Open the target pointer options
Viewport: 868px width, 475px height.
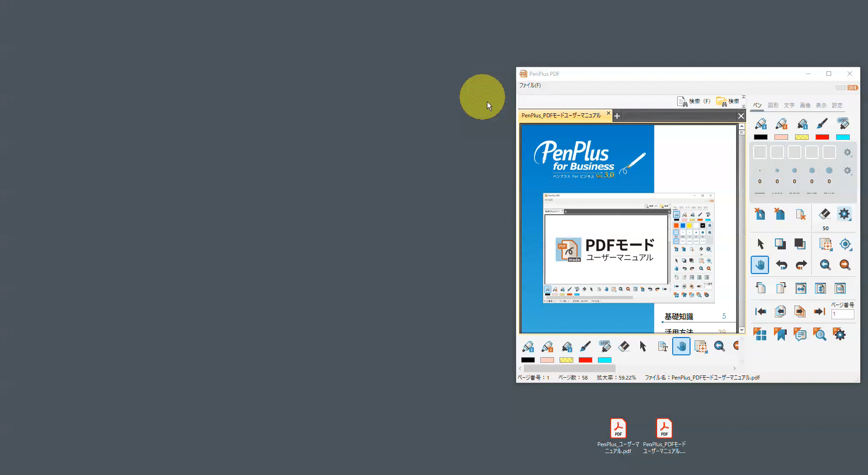tap(845, 244)
